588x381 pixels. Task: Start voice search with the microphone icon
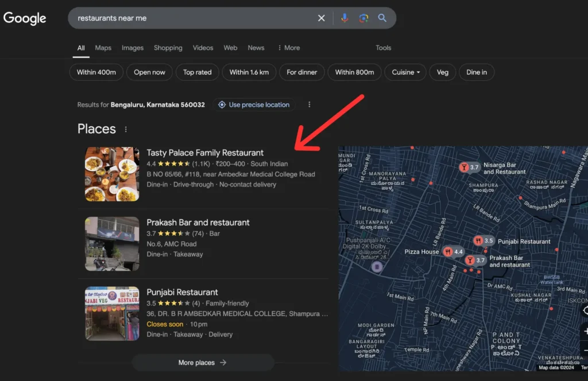(x=345, y=18)
